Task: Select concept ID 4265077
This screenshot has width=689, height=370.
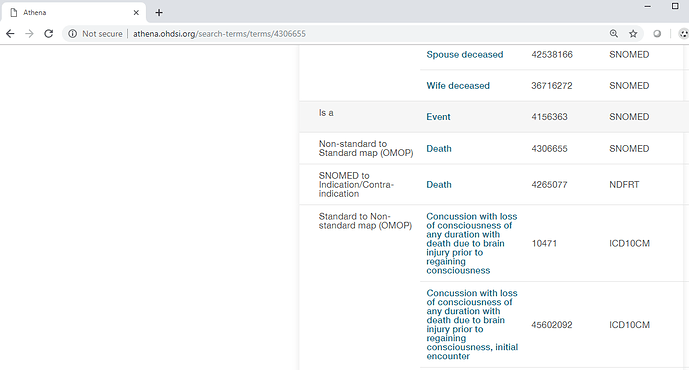Action: (x=549, y=185)
